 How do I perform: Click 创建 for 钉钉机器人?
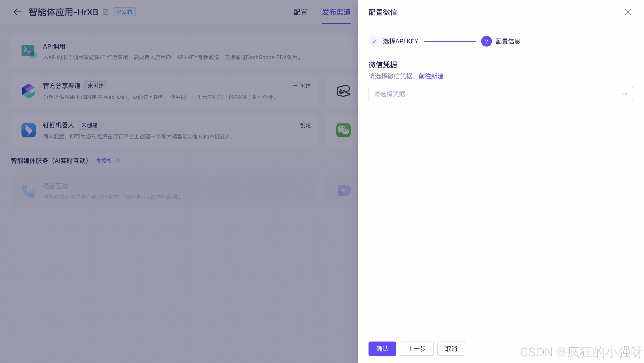click(x=302, y=125)
